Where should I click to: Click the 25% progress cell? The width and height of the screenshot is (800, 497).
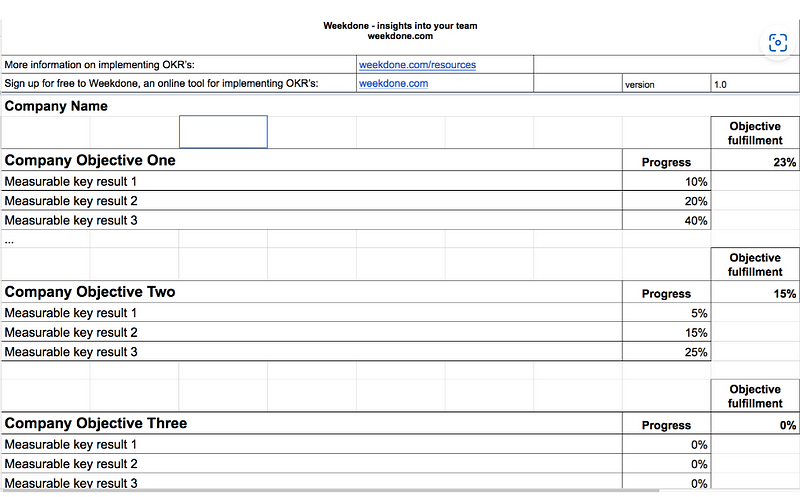click(x=666, y=352)
